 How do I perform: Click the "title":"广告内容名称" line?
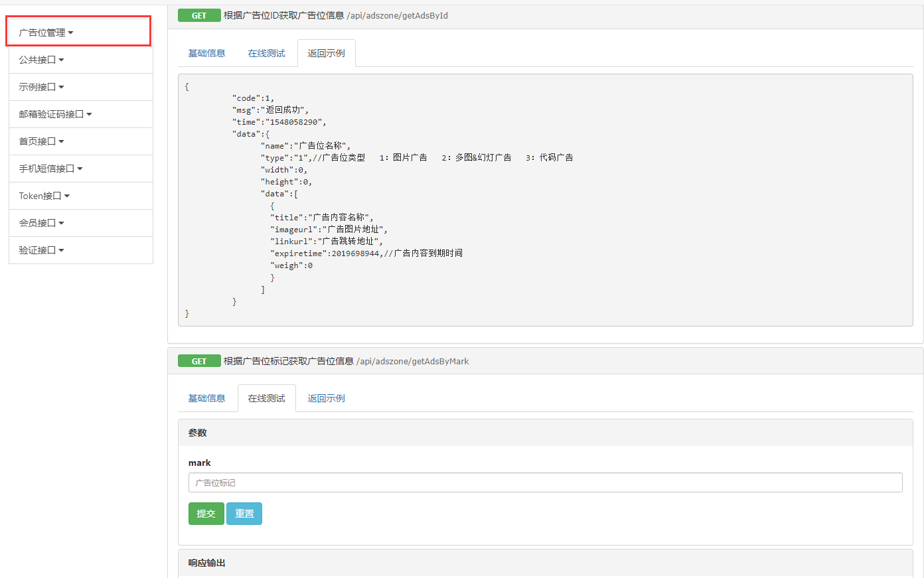322,218
